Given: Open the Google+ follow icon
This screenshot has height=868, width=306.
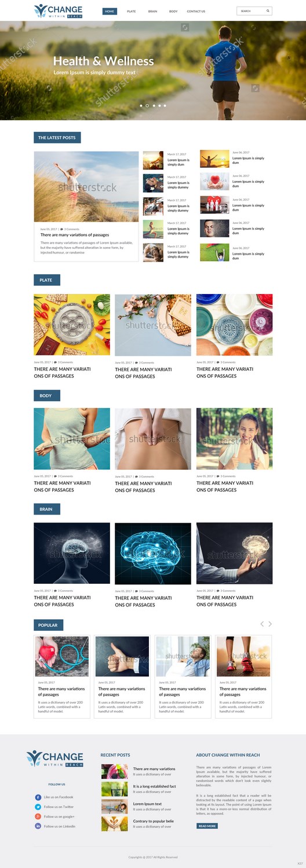Looking at the screenshot, I should tap(38, 816).
